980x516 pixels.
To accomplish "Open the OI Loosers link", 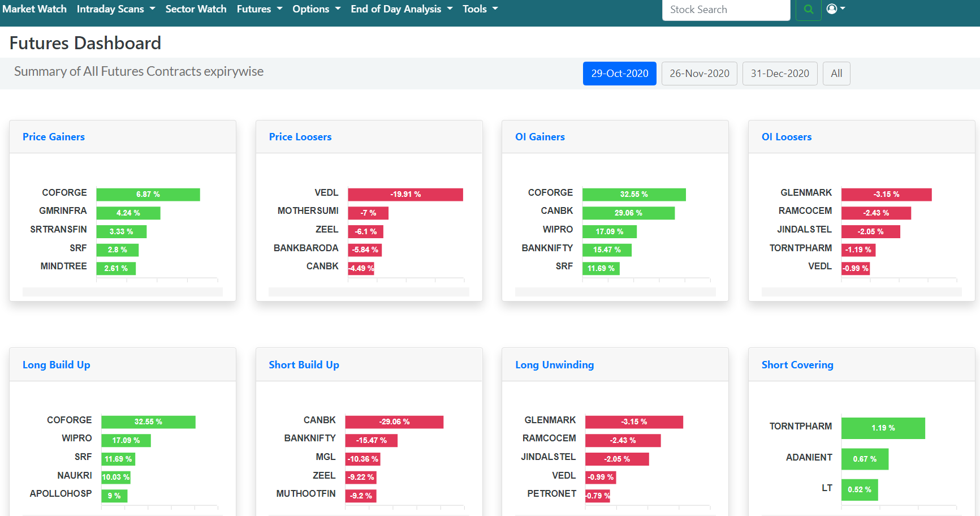I will tap(787, 137).
